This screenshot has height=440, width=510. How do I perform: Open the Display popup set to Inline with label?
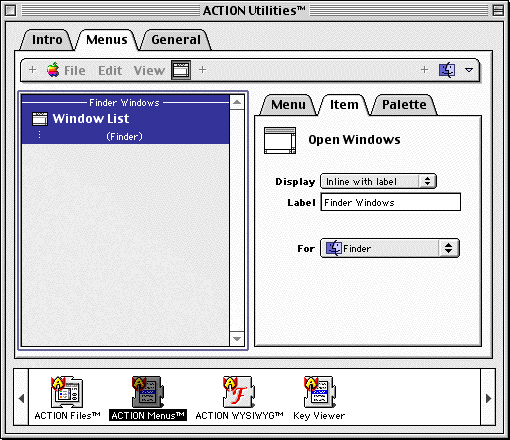point(378,181)
